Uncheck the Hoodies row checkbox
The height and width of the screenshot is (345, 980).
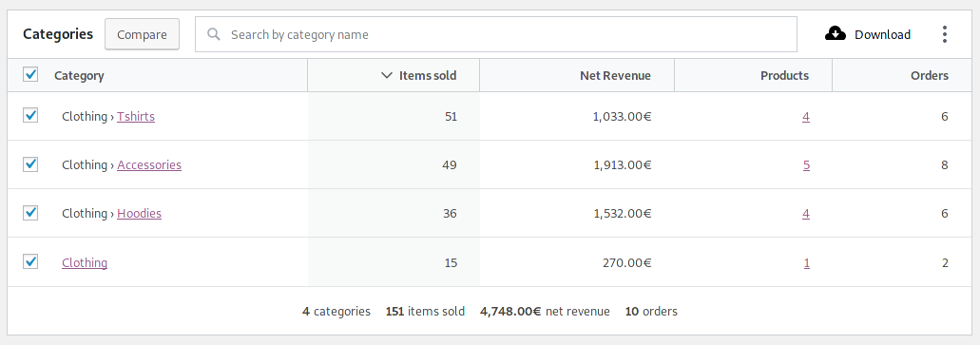click(30, 213)
